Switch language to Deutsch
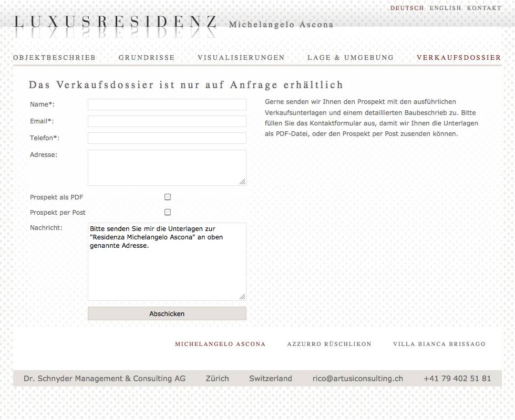Screen dimensions: 515x420 click(407, 8)
